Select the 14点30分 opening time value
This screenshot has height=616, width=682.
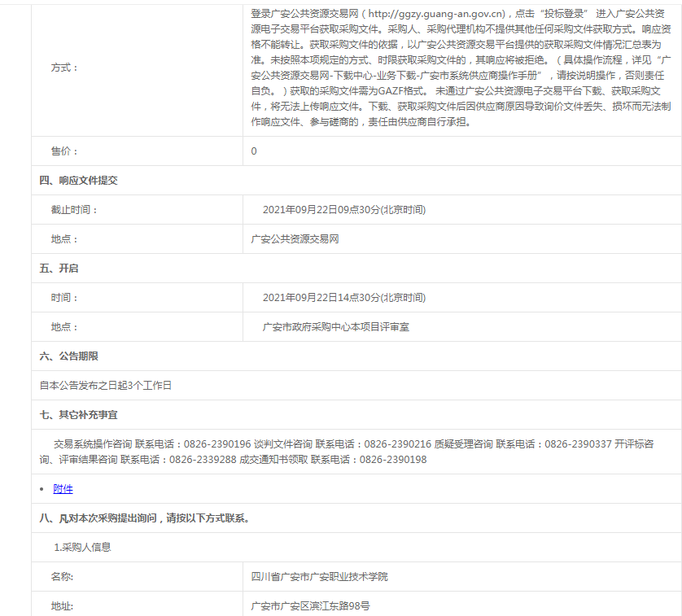[343, 298]
